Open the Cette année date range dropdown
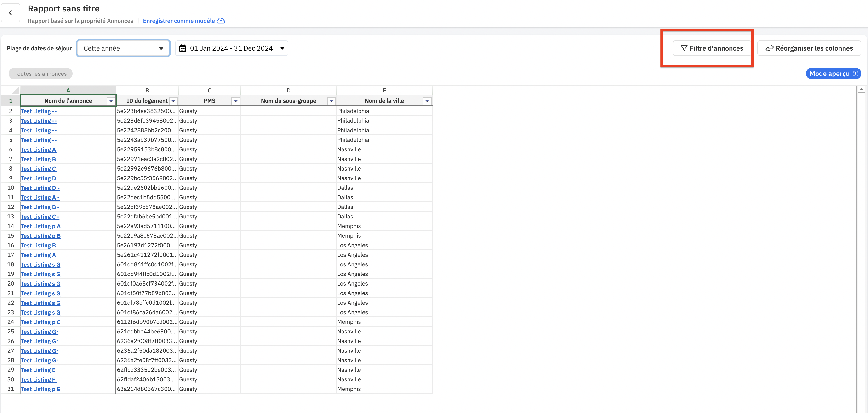The image size is (868, 413). [123, 48]
